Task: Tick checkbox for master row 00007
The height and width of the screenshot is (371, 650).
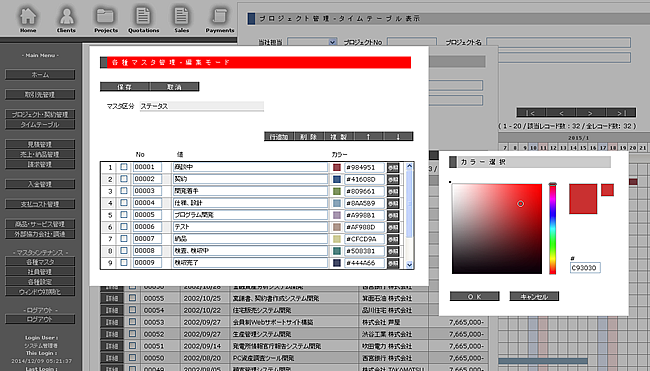Action: 124,239
